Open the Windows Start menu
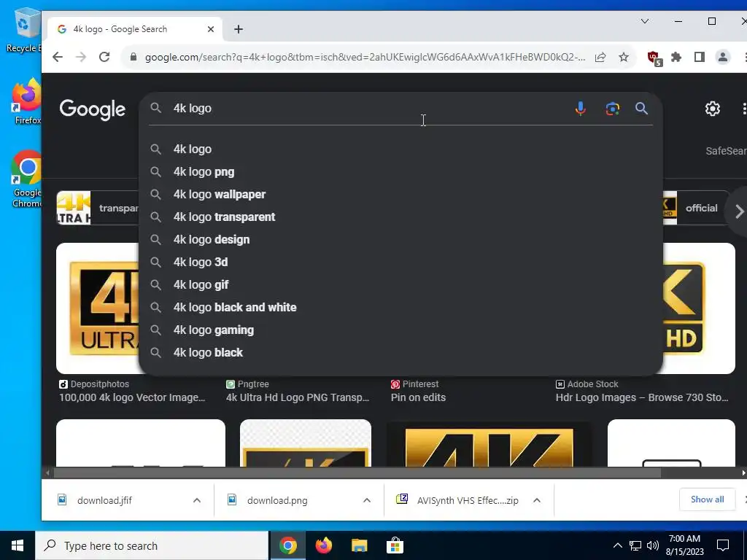 [18, 545]
